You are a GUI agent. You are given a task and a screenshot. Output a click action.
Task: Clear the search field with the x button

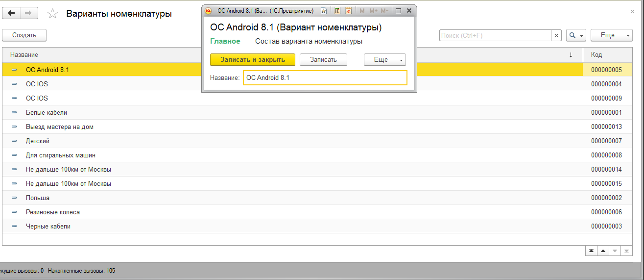click(x=556, y=35)
